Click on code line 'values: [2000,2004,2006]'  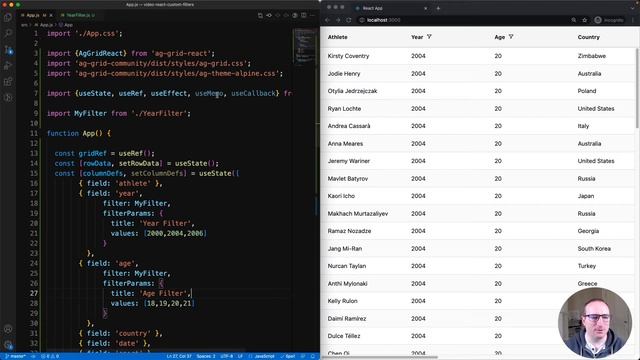pos(158,233)
